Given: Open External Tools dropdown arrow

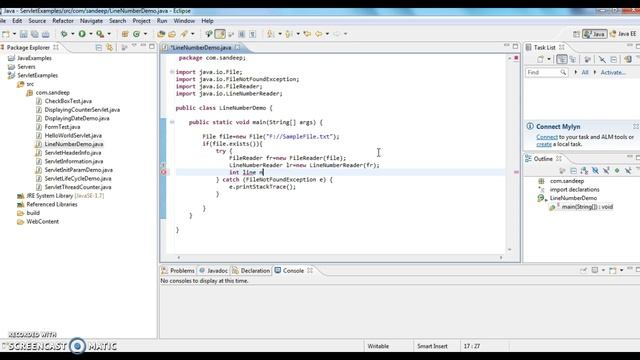Looking at the screenshot, I should coord(109,34).
